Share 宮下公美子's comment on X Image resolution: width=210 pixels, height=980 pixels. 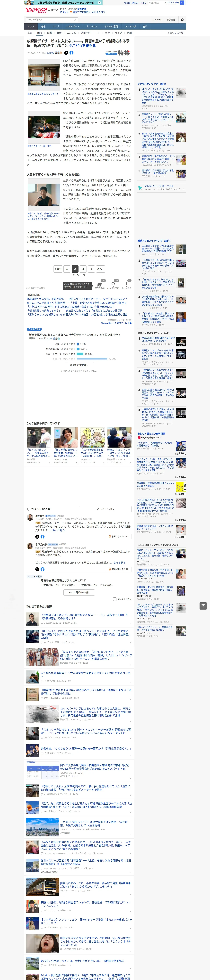(x=37, y=569)
